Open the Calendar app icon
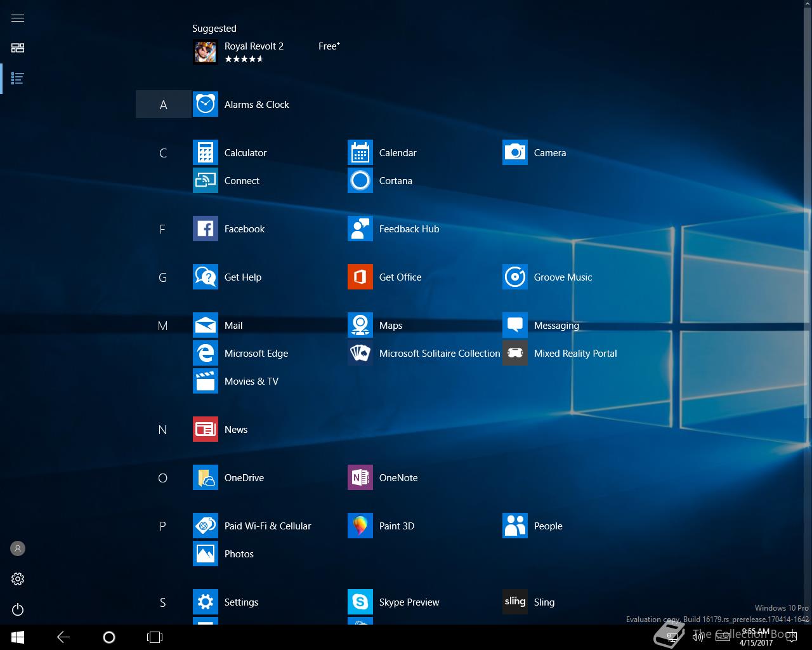 coord(360,152)
